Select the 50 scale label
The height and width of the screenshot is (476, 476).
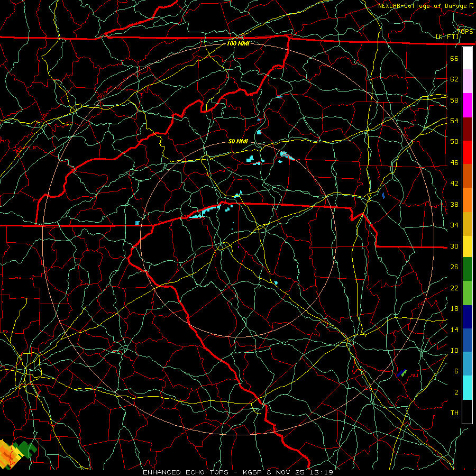tap(454, 141)
